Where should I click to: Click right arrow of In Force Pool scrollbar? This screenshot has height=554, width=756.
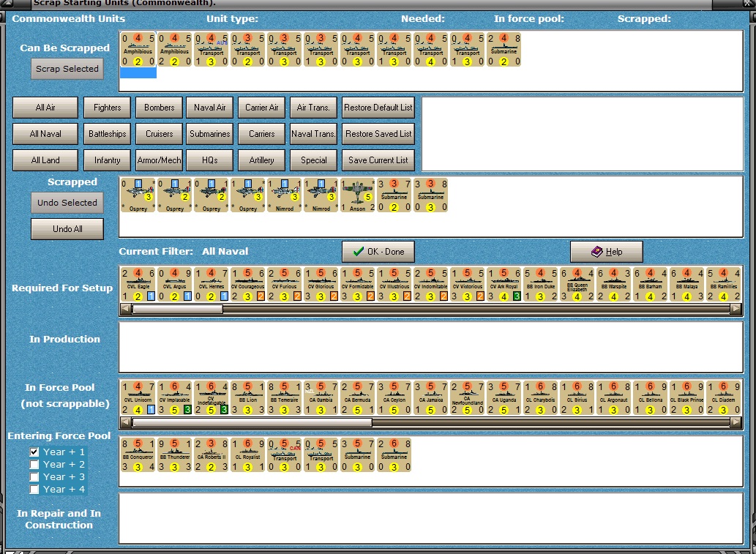(736, 422)
